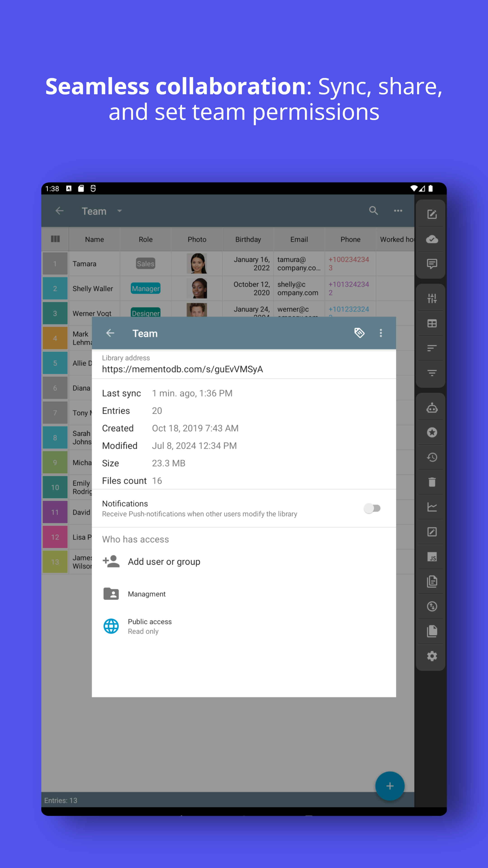Click the Role column header
The image size is (488, 868).
coord(145,239)
